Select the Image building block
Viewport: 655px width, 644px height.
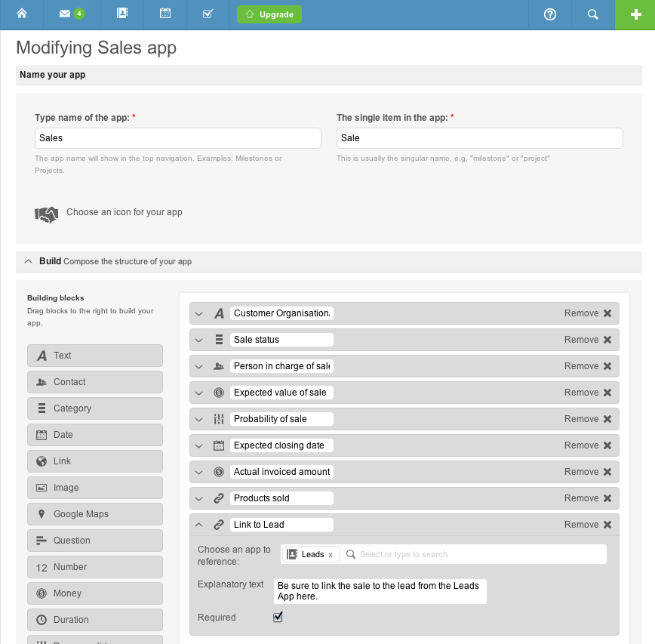click(x=95, y=488)
